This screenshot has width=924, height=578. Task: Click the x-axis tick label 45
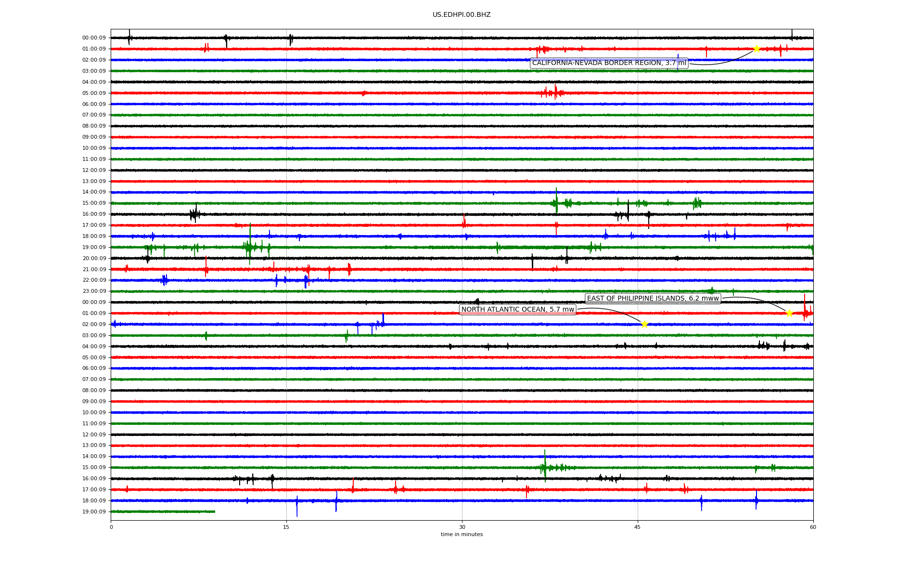(638, 527)
